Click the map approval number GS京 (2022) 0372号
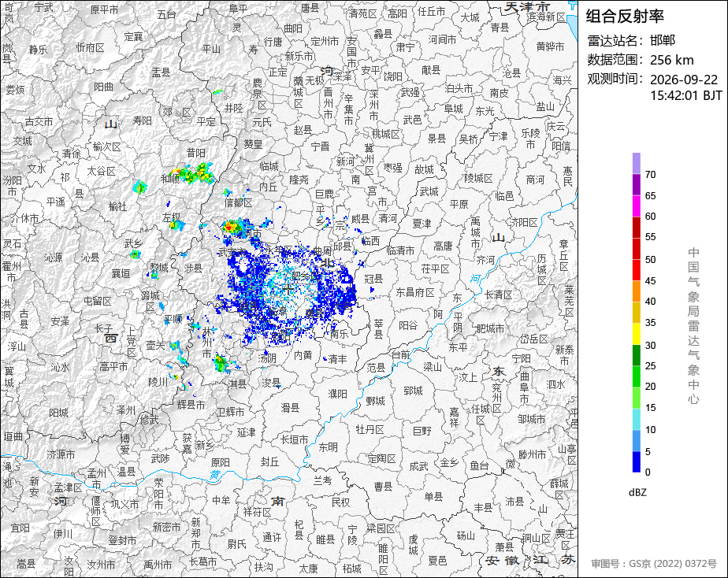This screenshot has width=728, height=578. click(673, 564)
